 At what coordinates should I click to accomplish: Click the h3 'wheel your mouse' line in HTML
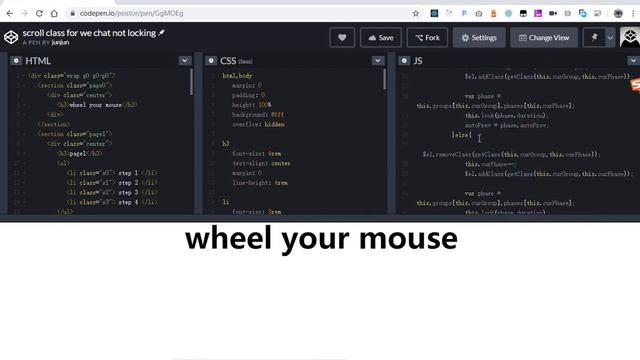(x=97, y=105)
